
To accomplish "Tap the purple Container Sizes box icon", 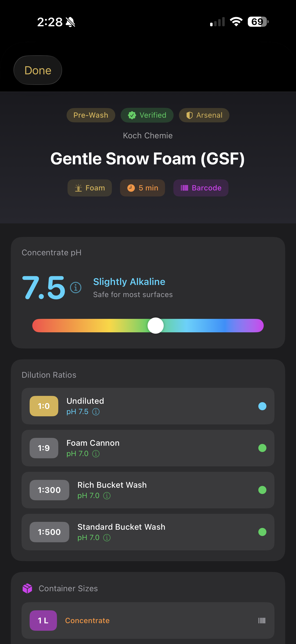I will [27, 589].
